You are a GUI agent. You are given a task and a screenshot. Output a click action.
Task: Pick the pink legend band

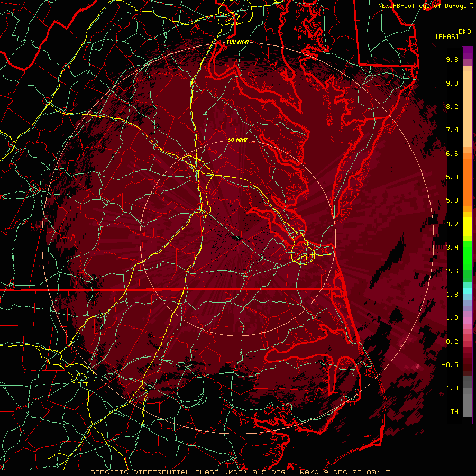tap(467, 321)
